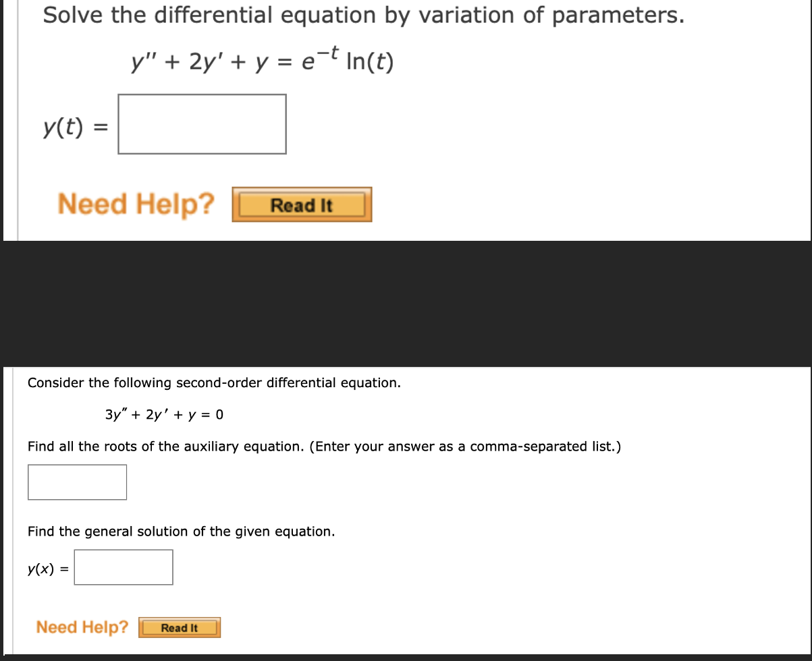
Task: Select the auxiliary equation roots input field
Action: [x=76, y=482]
